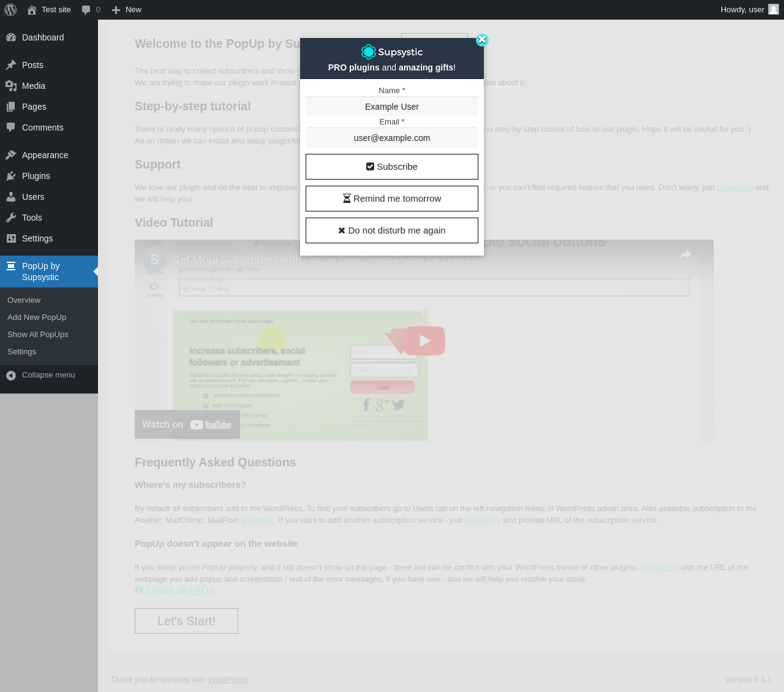Click the Users person icon
Viewport: 784px width, 692px height.
tap(11, 197)
